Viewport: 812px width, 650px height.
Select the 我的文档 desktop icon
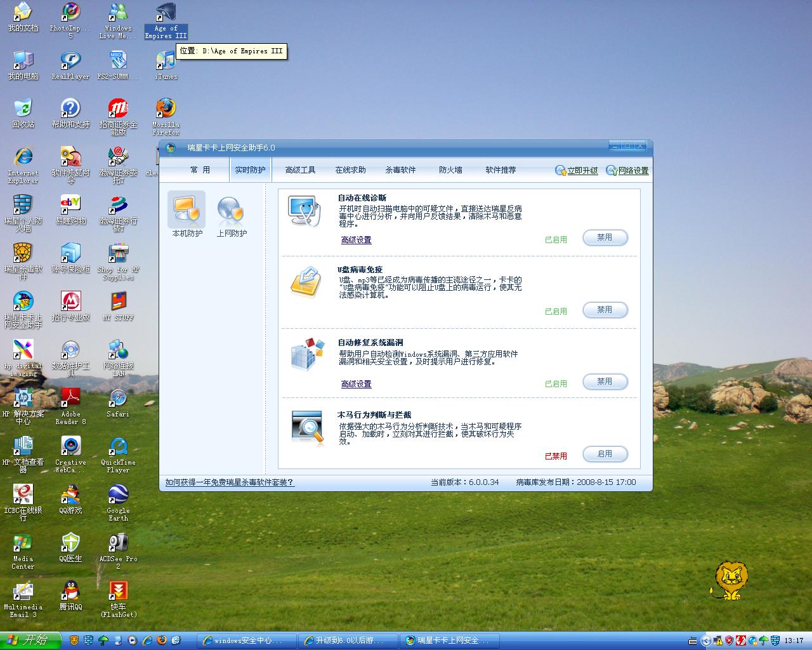23,18
